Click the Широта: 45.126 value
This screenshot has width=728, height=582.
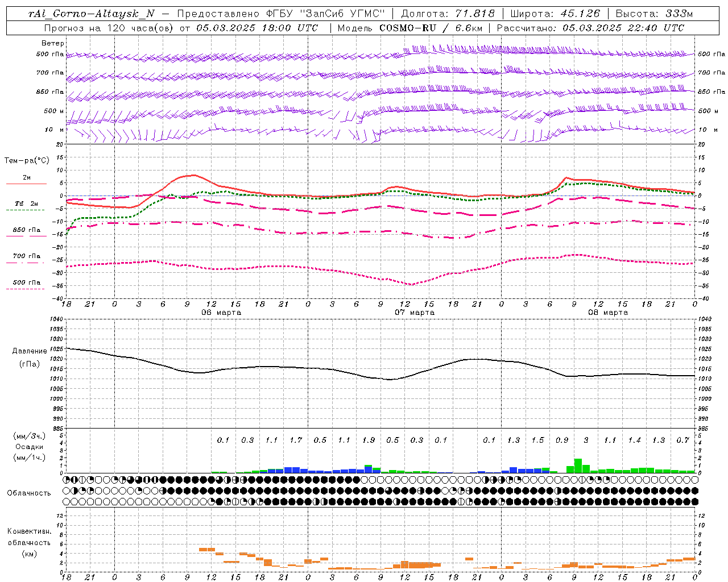[x=555, y=14]
